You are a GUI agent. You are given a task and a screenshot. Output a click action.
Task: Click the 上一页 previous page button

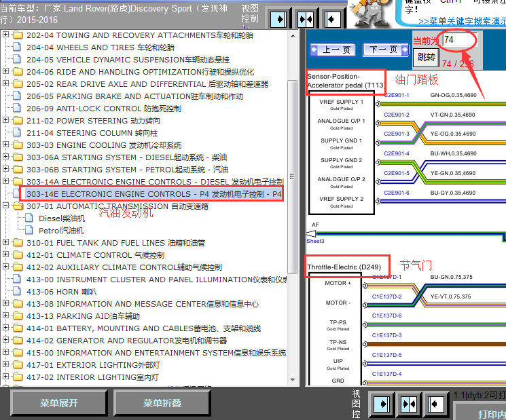coord(333,50)
